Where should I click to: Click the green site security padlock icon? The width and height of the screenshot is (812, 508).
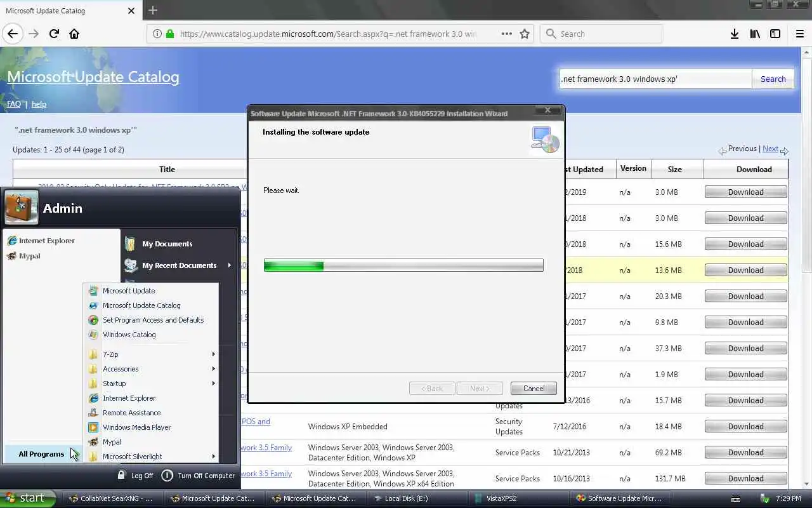170,34
